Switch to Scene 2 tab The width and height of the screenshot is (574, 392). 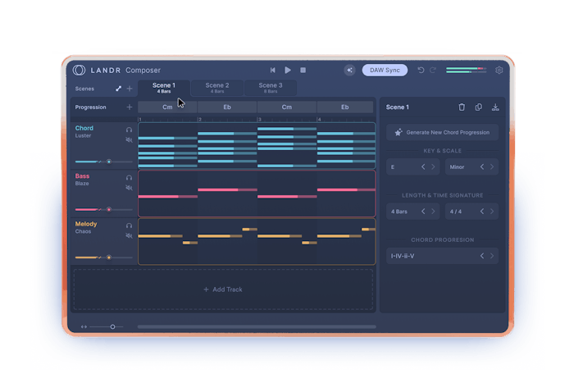[x=217, y=88]
